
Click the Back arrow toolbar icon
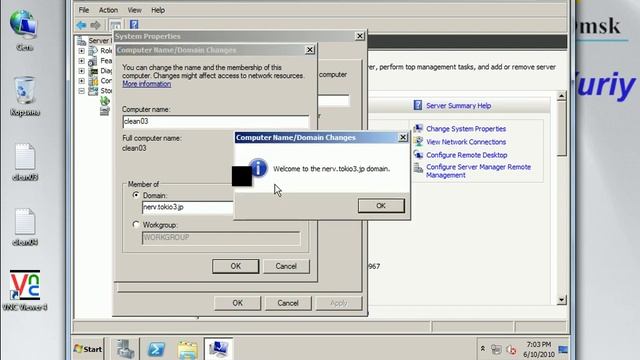[x=81, y=25]
